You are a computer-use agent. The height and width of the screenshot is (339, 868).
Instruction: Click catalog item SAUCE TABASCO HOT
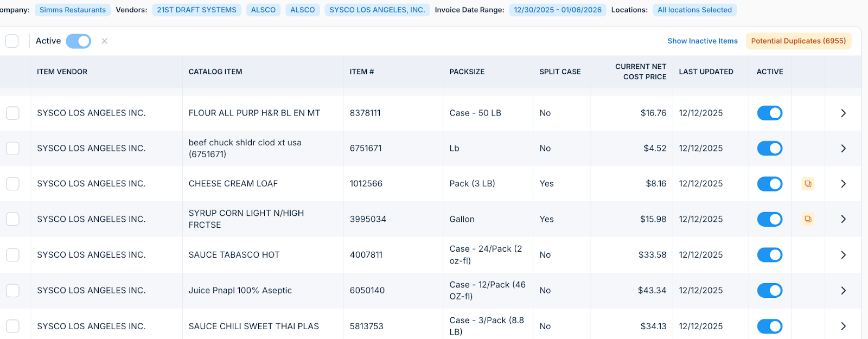234,255
